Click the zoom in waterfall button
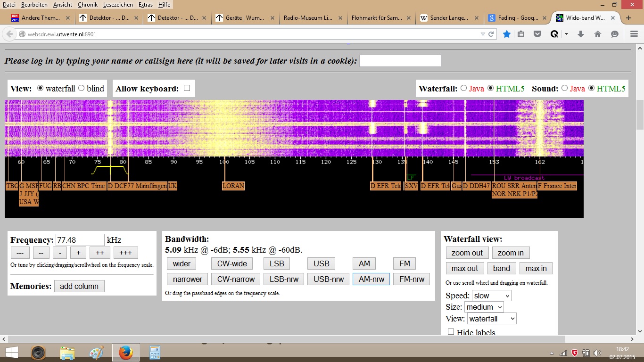Image resolution: width=644 pixels, height=362 pixels. [511, 253]
